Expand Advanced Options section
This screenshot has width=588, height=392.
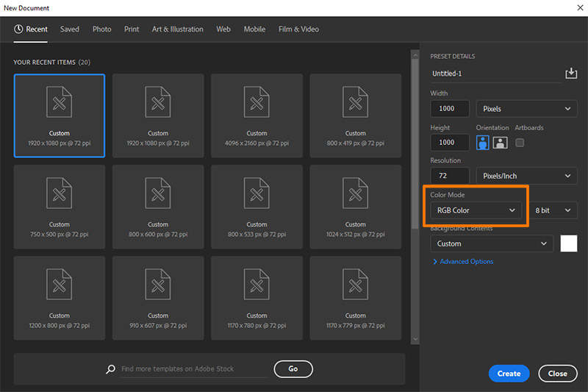pos(462,262)
